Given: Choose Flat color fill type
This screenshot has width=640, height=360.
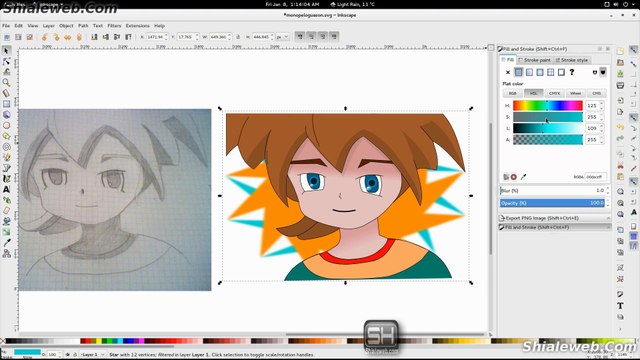Looking at the screenshot, I should pos(518,72).
